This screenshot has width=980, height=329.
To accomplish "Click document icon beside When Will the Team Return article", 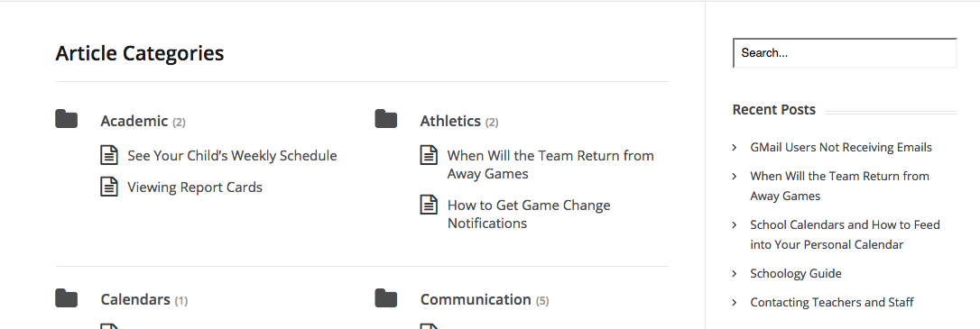I will tap(429, 155).
